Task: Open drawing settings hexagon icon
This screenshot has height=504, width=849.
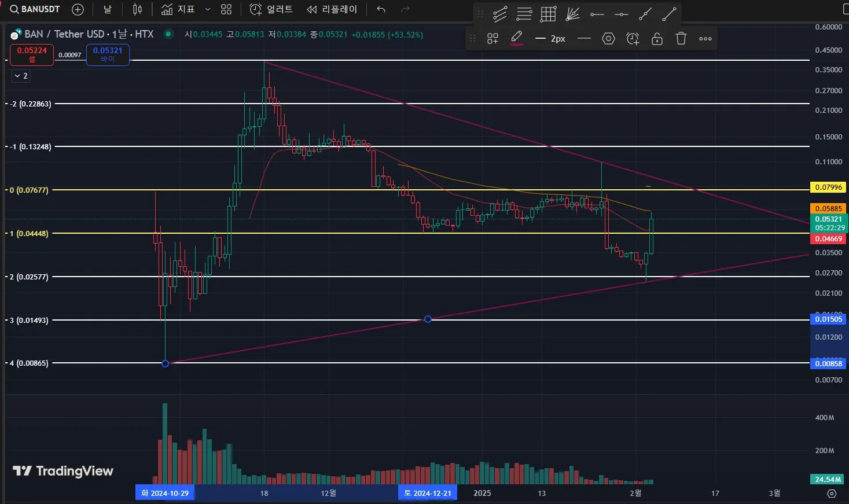Action: [608, 39]
